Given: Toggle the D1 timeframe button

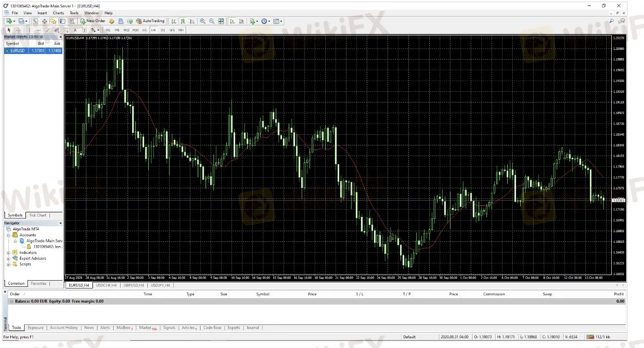Looking at the screenshot, I should (x=163, y=30).
